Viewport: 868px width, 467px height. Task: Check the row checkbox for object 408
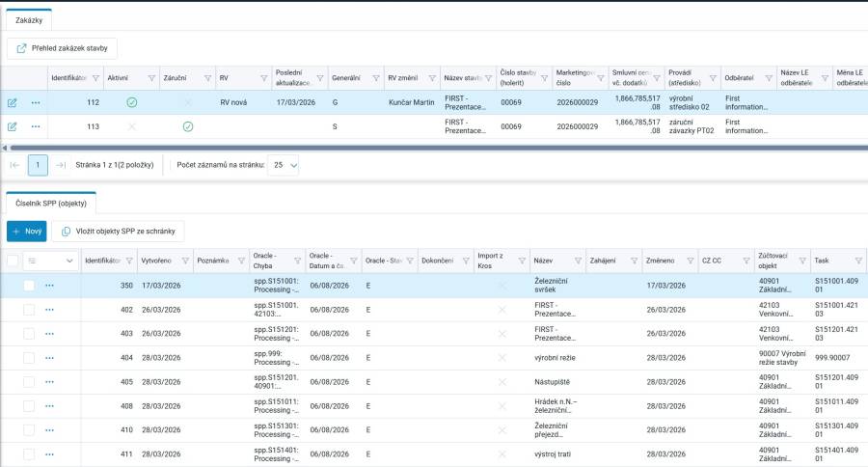(29, 406)
